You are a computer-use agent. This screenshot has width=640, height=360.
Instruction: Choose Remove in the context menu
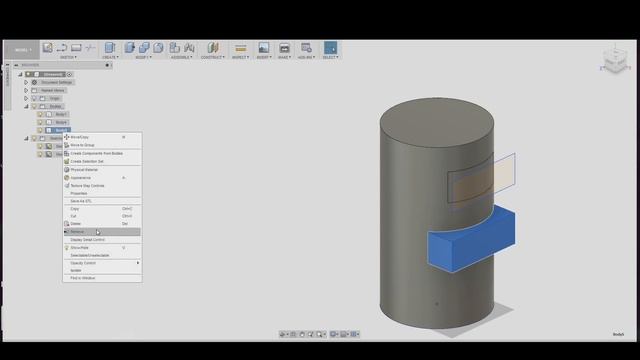click(102, 232)
